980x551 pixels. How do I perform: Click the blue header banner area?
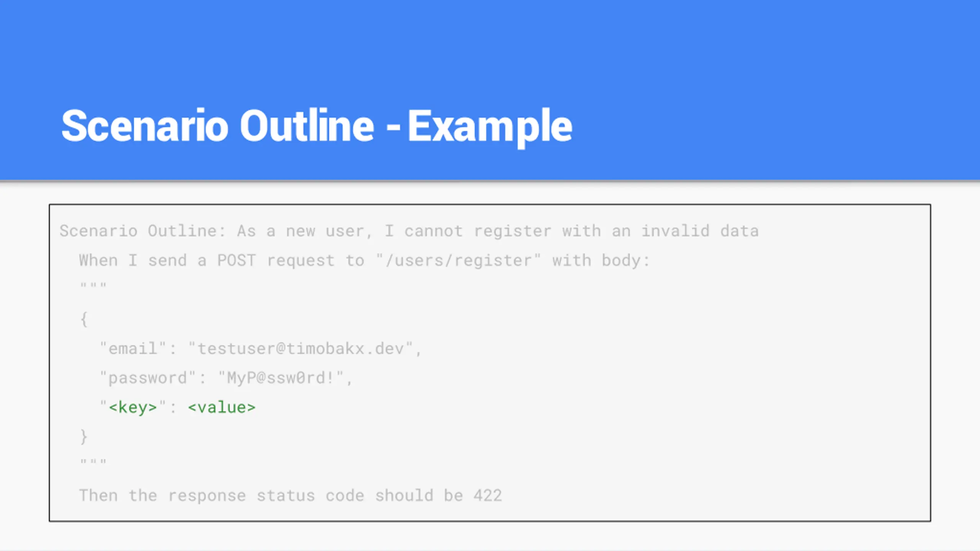point(490,90)
